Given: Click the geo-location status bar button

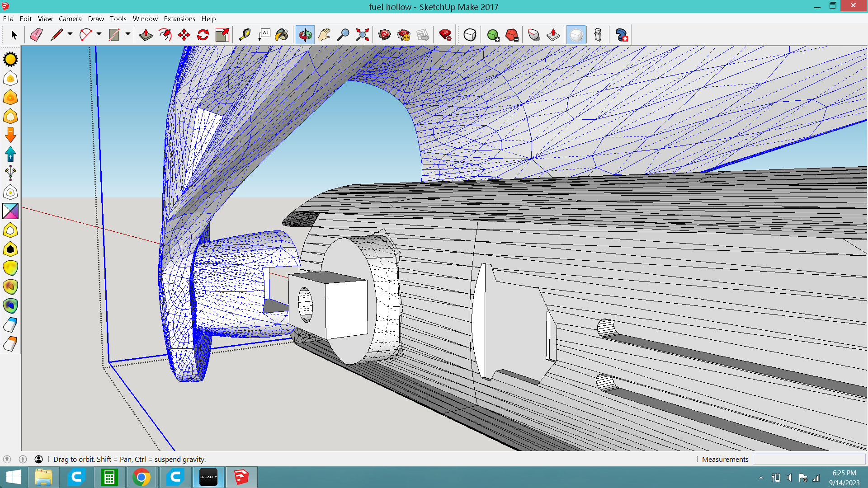Looking at the screenshot, I should tap(7, 459).
